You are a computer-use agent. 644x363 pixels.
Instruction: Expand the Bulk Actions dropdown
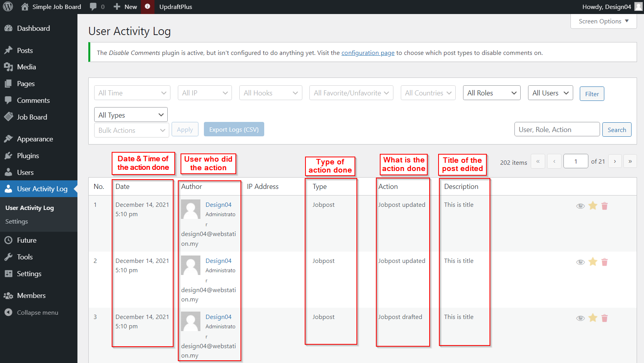(x=132, y=130)
